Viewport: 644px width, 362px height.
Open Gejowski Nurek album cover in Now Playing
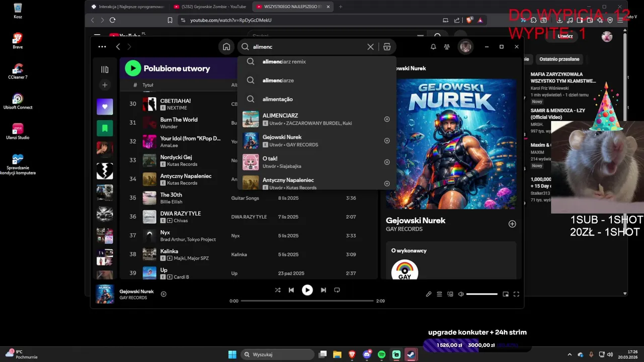click(451, 144)
